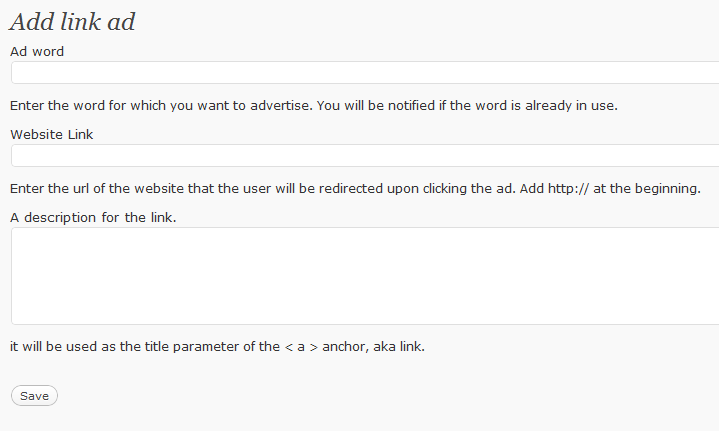Image resolution: width=719 pixels, height=431 pixels.
Task: Click 'http://' text in the url hint
Action: pyautogui.click(x=569, y=188)
